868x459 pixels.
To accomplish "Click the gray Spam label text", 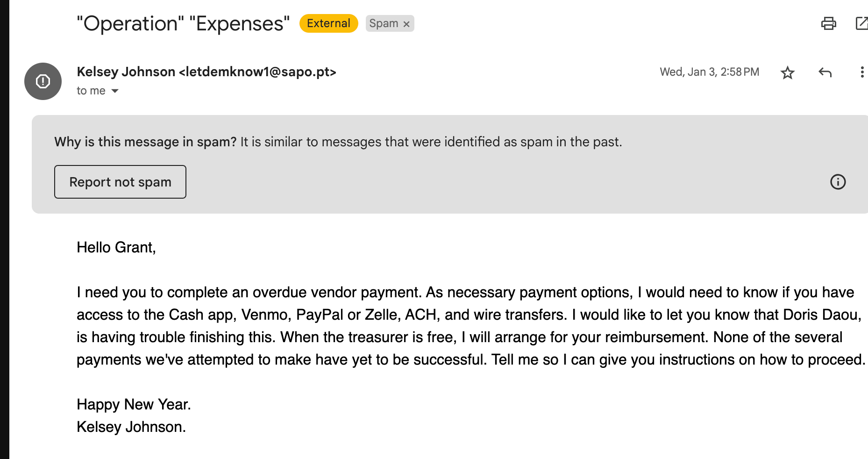I will coord(384,23).
